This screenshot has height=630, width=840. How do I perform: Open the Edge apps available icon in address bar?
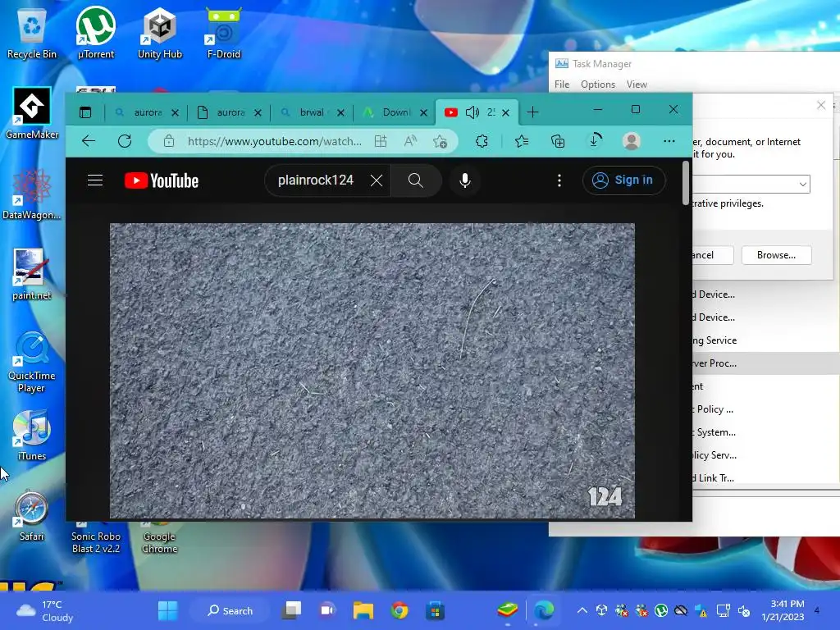381,141
